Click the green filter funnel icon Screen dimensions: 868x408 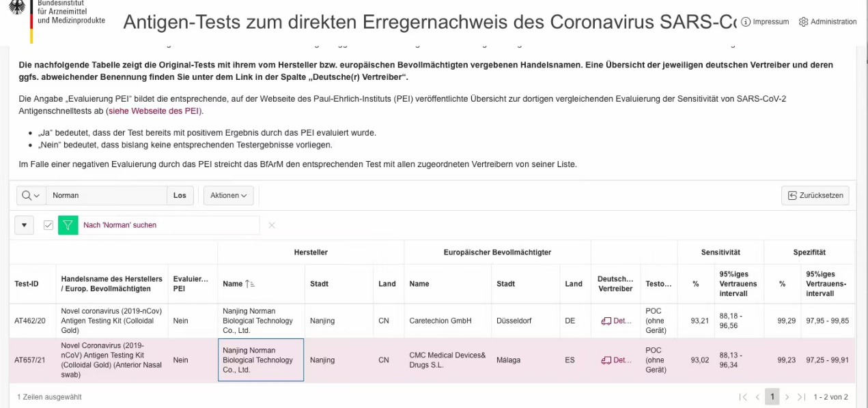click(x=68, y=225)
